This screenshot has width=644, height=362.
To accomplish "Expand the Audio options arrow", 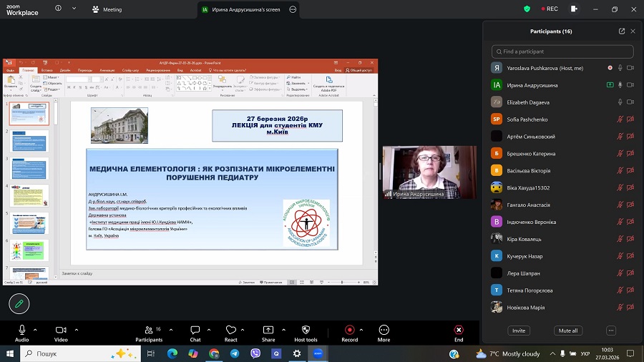I will [36, 328].
